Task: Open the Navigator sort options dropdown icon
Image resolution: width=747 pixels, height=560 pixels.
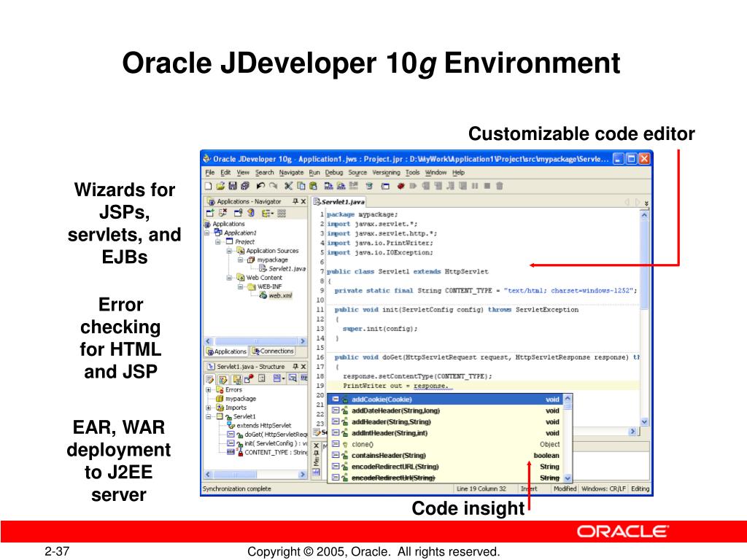Action: tap(267, 214)
